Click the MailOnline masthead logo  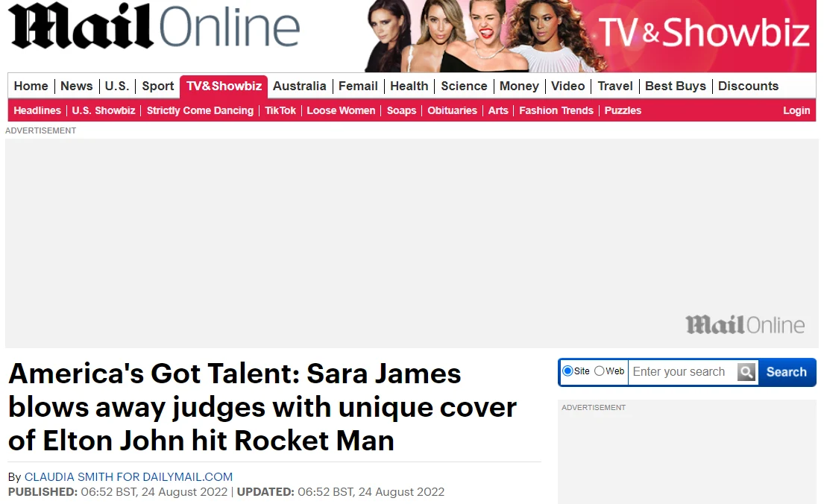153,28
